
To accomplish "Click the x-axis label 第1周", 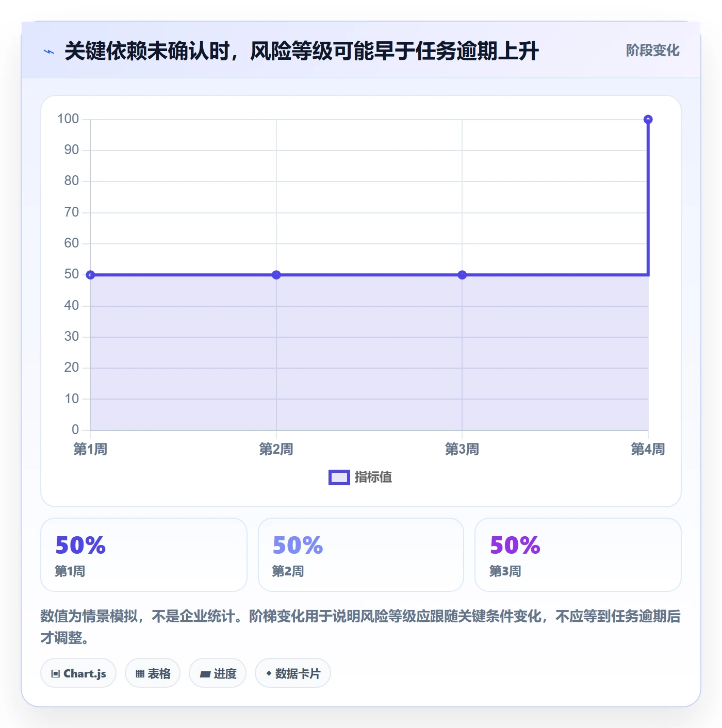I will (x=90, y=450).
